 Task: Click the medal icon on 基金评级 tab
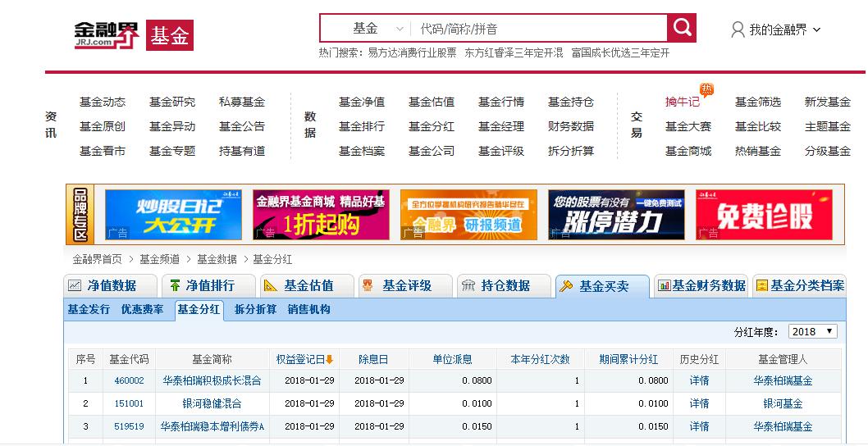(x=368, y=285)
